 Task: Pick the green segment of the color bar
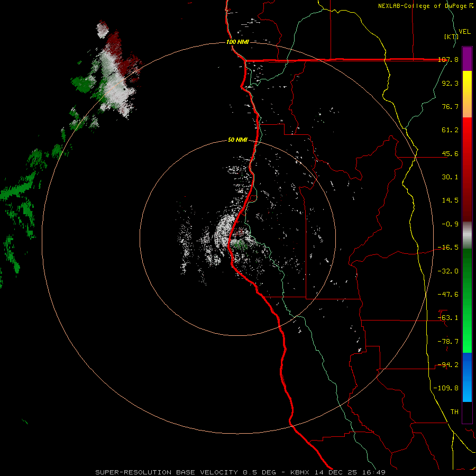point(467,300)
